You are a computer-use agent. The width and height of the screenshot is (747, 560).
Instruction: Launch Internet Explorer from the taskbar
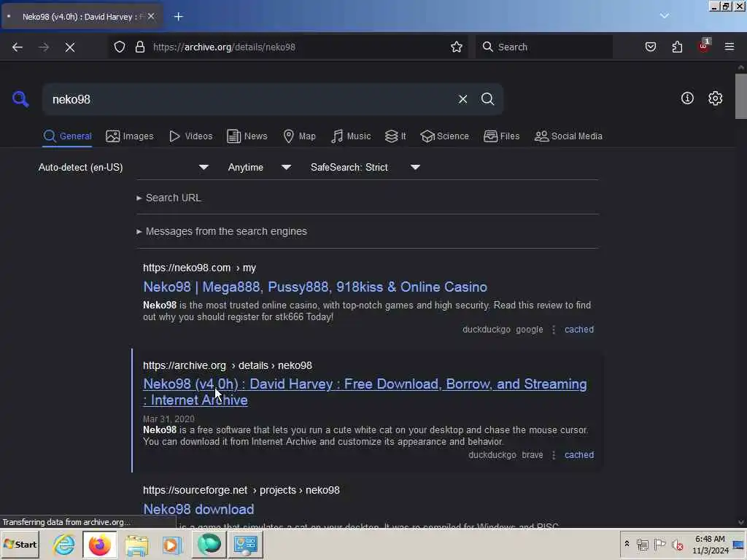(x=64, y=544)
